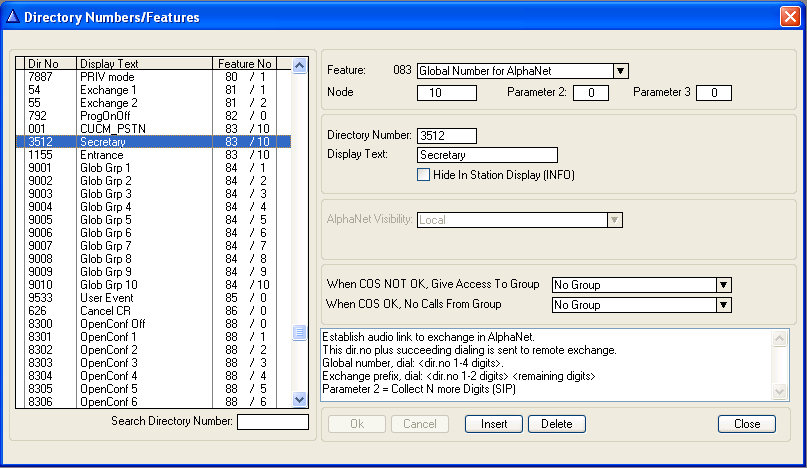Expand the No Calls From Group dropdown
807x468 pixels.
[723, 305]
